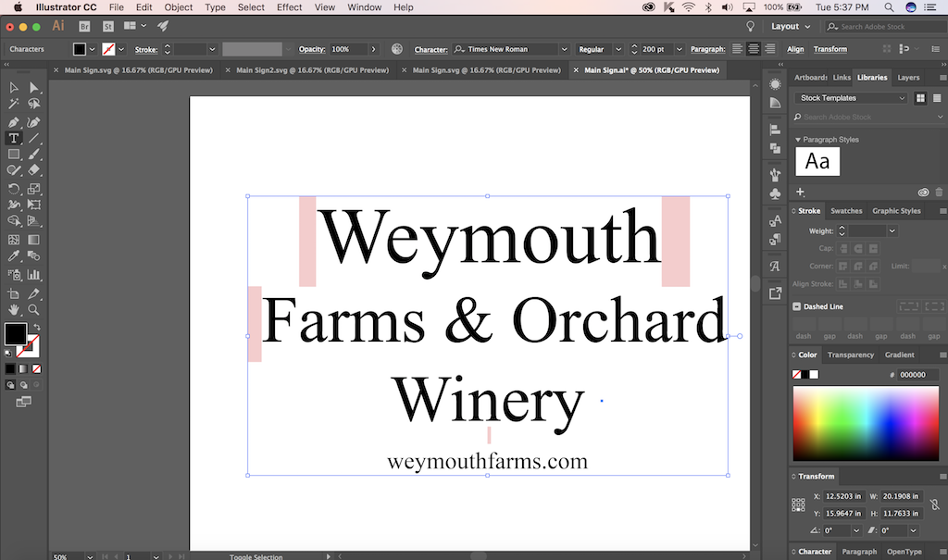The image size is (948, 560).
Task: Open the Layout workspace dropdown
Action: [x=791, y=27]
